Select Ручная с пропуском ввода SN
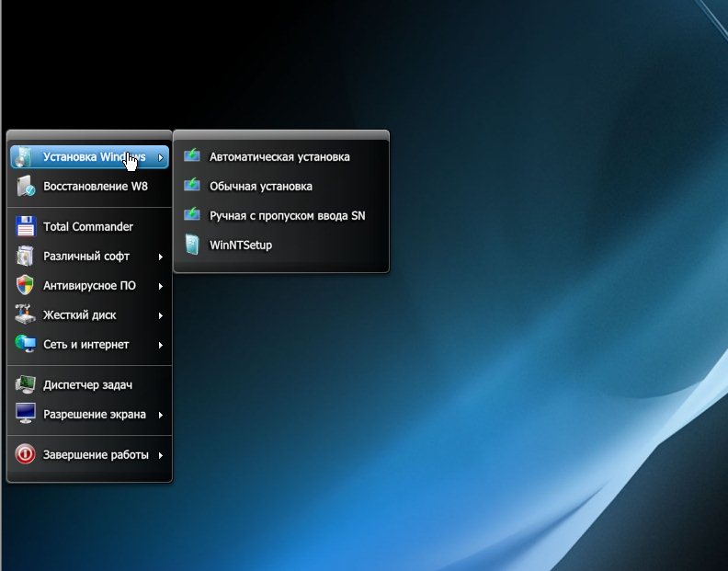 [288, 216]
